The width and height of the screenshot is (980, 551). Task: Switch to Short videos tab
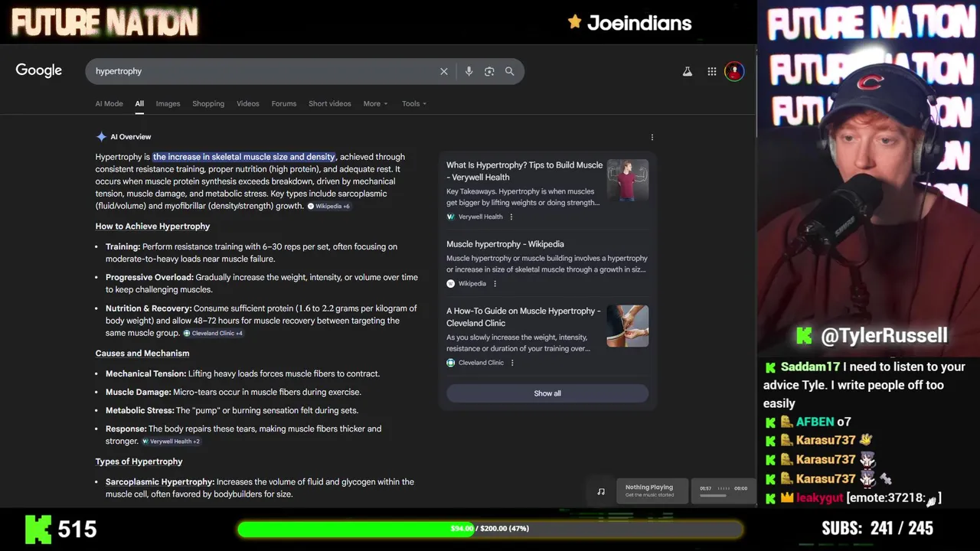330,103
